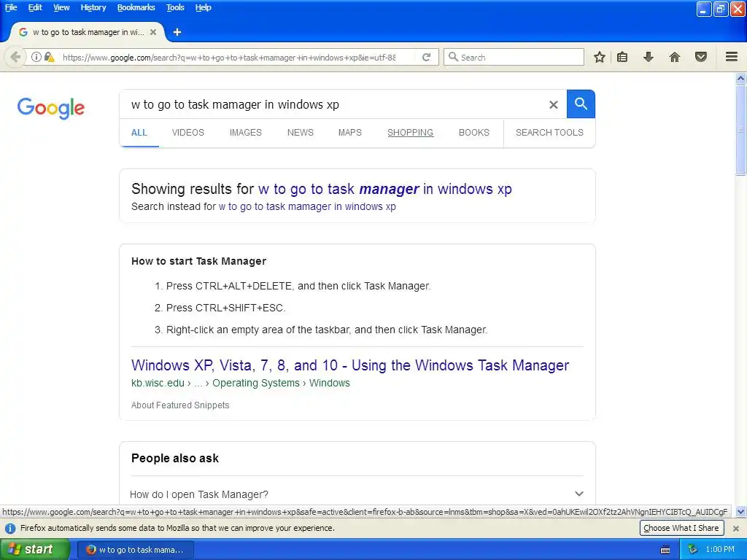Open the Tools menu
The width and height of the screenshot is (747, 560).
click(175, 7)
